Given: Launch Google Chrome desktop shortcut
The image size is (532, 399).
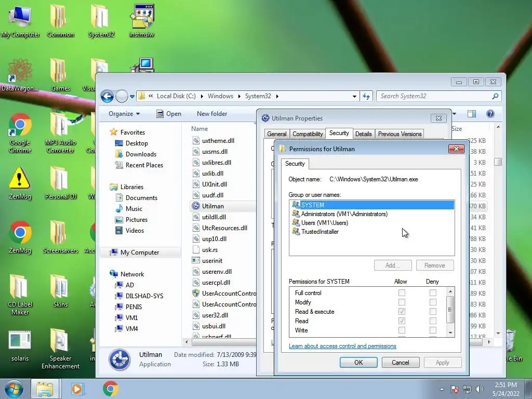Looking at the screenshot, I should point(20,133).
